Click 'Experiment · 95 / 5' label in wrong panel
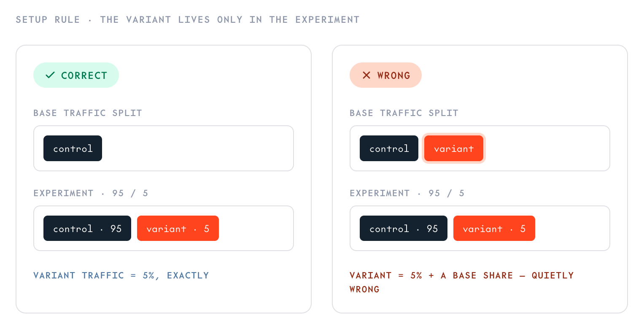 407,193
